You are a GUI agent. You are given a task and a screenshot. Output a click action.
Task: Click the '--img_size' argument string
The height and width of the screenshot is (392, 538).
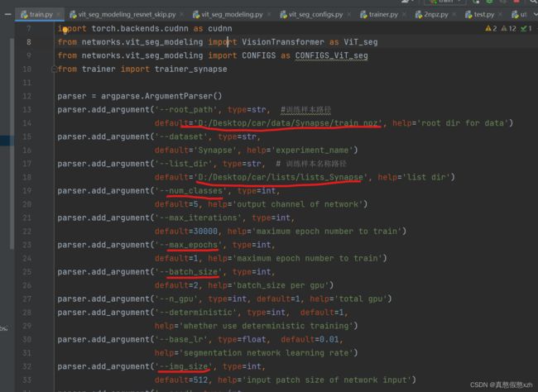click(x=183, y=367)
